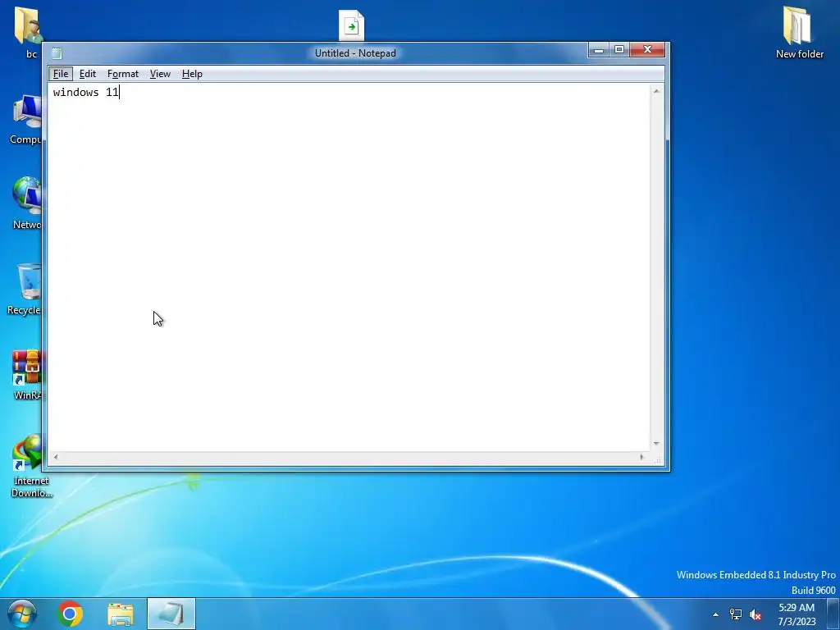Maximize the Notepad window
This screenshot has width=840, height=630.
pyautogui.click(x=619, y=50)
